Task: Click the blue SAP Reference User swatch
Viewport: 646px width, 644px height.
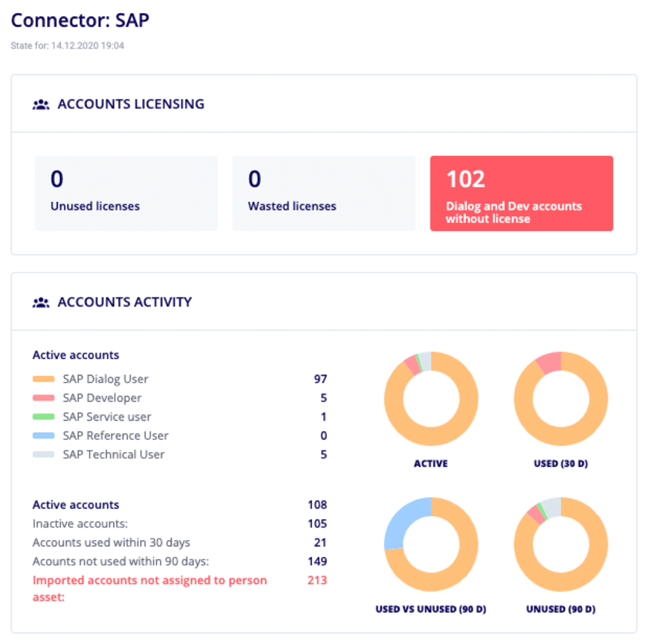Action: (43, 436)
